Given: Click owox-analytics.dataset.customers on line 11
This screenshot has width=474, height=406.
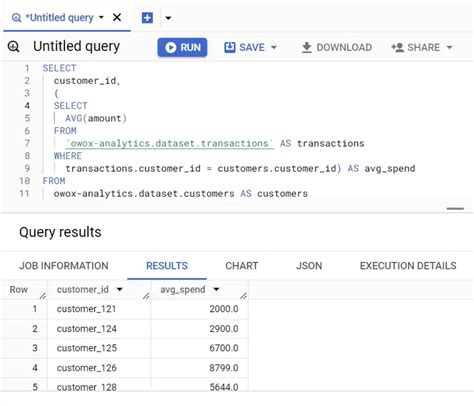Looking at the screenshot, I should (x=144, y=193).
